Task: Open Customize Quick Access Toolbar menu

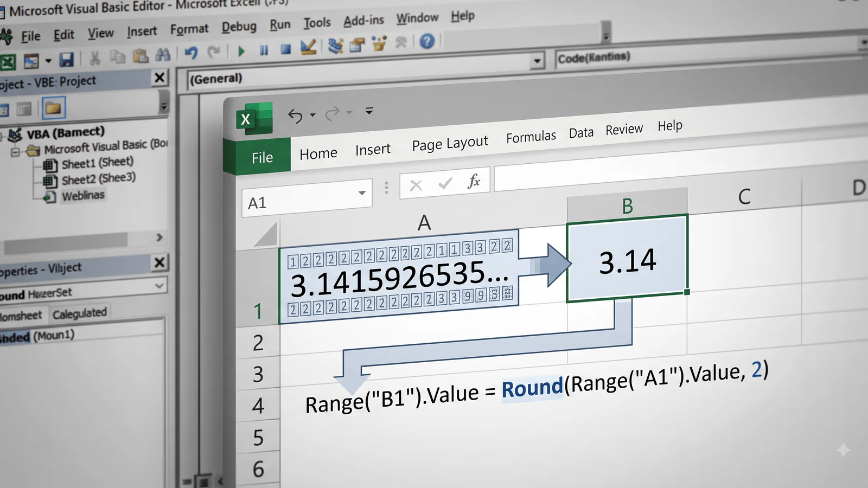Action: click(x=369, y=111)
